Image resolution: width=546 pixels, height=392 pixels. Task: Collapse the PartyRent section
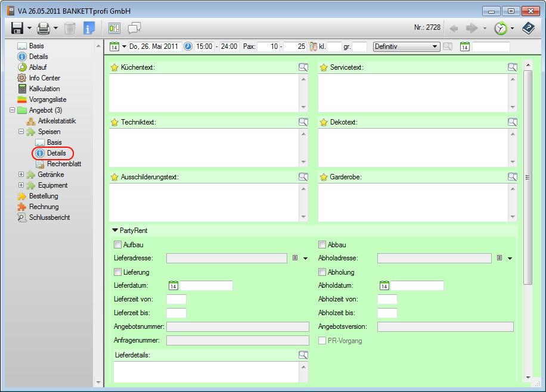(114, 231)
